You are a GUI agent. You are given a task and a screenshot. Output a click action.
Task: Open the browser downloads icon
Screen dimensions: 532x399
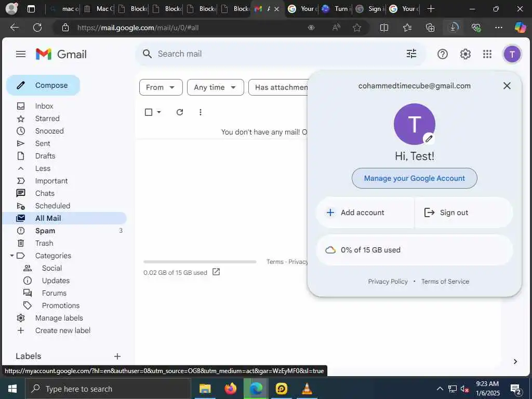(453, 27)
